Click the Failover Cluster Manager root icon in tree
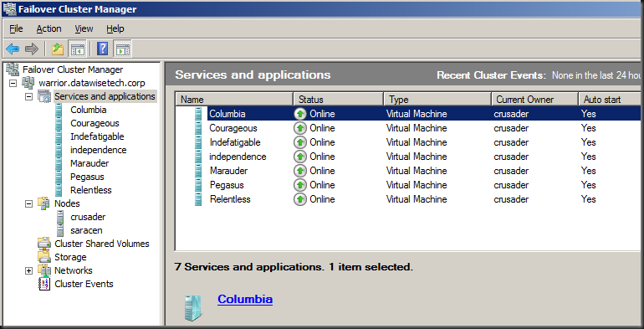This screenshot has height=329, width=644. (13, 69)
